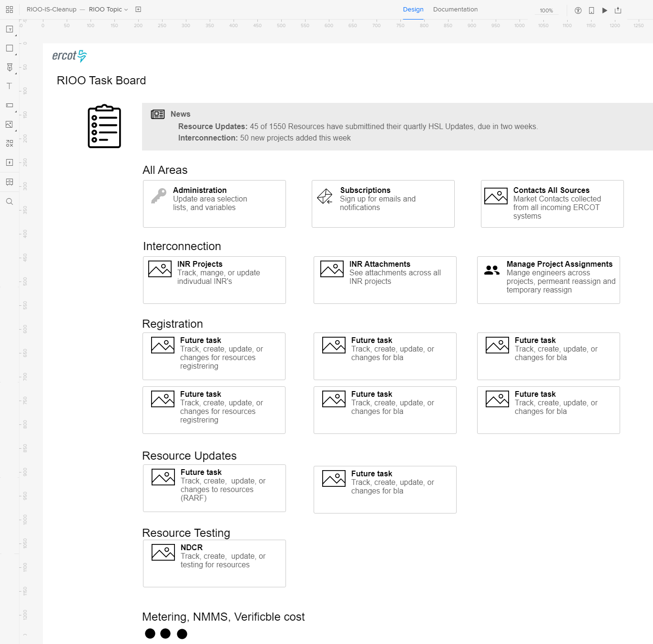This screenshot has height=644, width=653.
Task: Select the rectangle shape tool
Action: pos(9,48)
